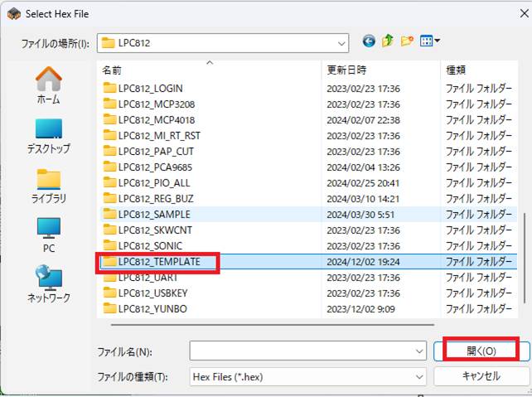Select the LPC812_TEMPLATE folder
Screen dimensions: 532x397
click(159, 262)
